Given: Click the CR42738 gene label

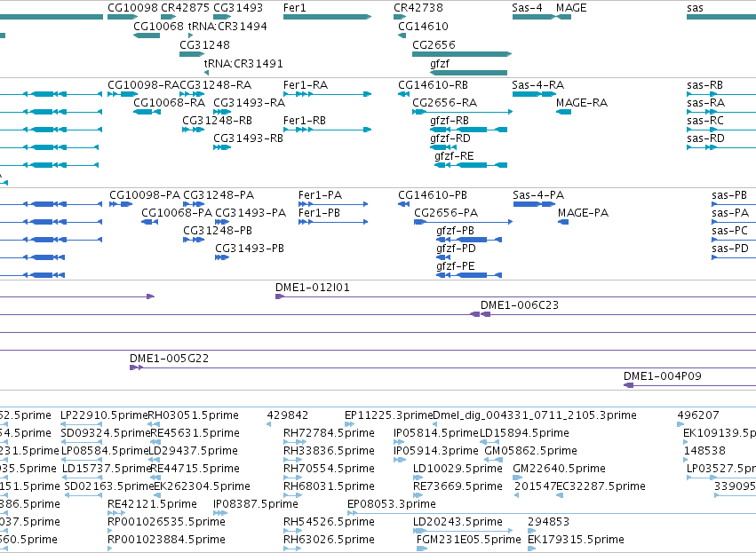Looking at the screenshot, I should 418,8.
